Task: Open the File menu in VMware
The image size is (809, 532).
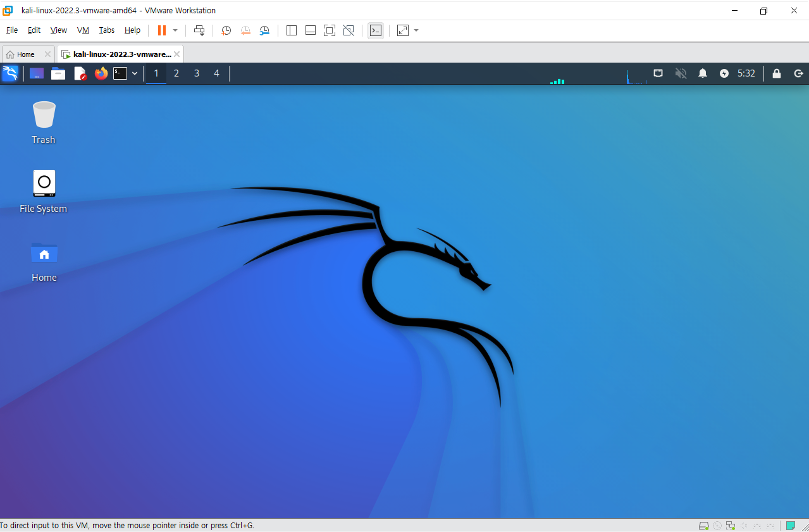Action: tap(12, 30)
